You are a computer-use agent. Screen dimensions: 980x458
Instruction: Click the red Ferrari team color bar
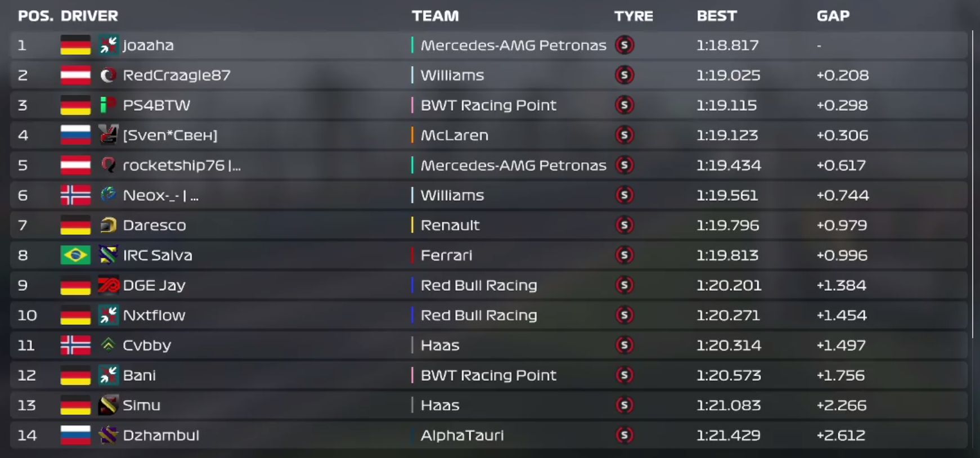click(x=412, y=255)
